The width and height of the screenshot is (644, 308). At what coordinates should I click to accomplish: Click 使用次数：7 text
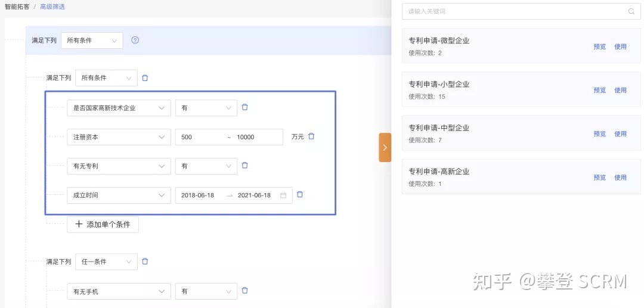(x=425, y=140)
